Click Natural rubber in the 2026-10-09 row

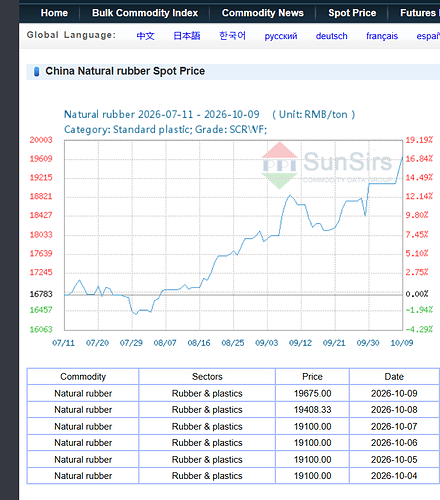pos(83,393)
